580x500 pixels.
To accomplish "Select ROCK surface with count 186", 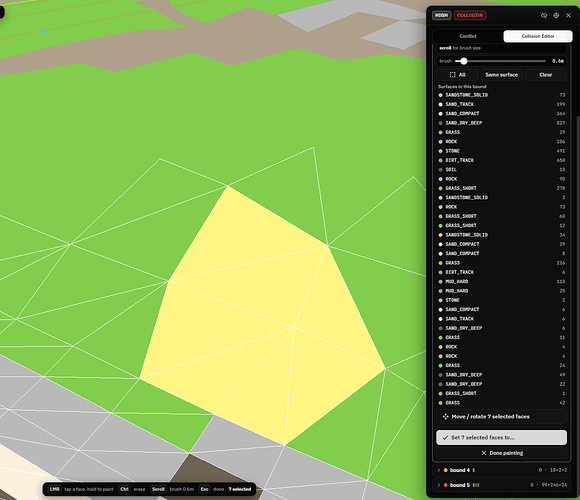I will pyautogui.click(x=501, y=142).
